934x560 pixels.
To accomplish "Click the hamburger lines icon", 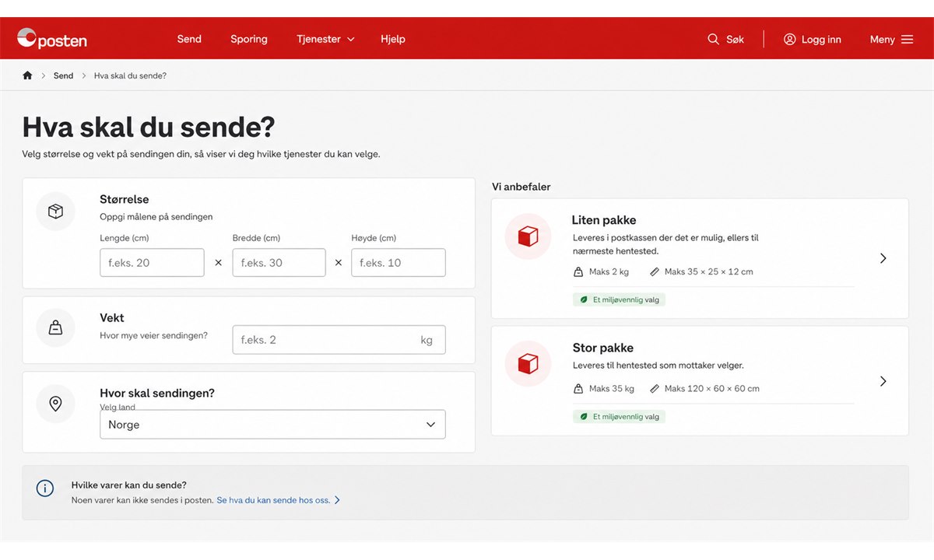I will click(x=908, y=39).
